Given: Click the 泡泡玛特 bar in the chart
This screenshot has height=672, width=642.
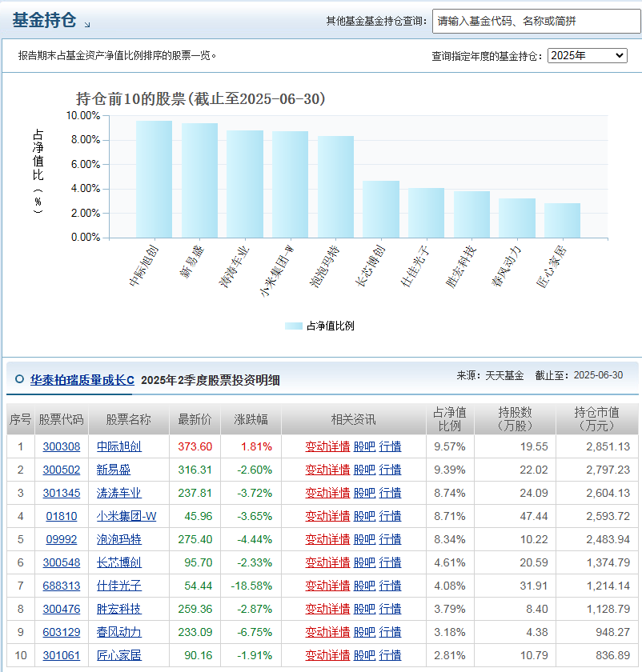Looking at the screenshot, I should coord(335,187).
